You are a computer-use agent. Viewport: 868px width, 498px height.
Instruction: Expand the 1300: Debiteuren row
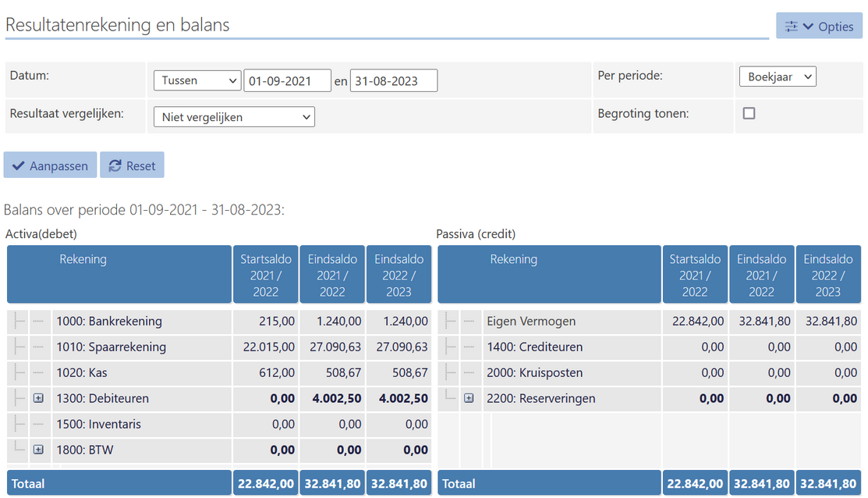pos(38,398)
